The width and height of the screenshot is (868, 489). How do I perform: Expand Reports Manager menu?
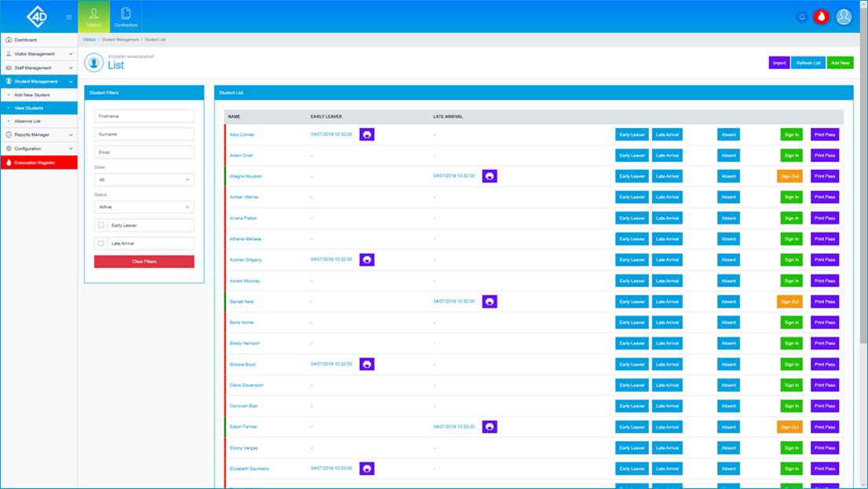coord(38,134)
